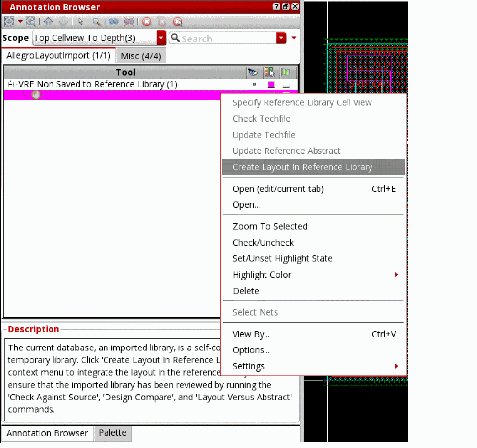The height and width of the screenshot is (448, 477).
Task: Switch to the Palette tab
Action: coord(112,433)
